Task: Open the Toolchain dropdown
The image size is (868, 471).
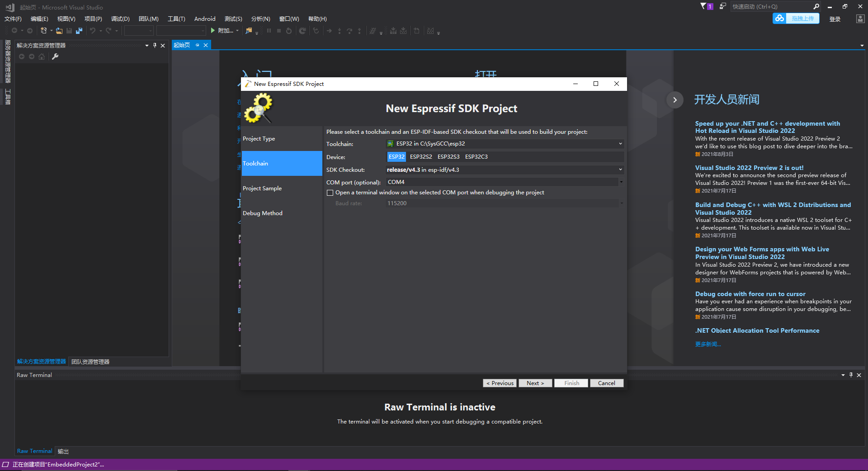Action: 620,144
